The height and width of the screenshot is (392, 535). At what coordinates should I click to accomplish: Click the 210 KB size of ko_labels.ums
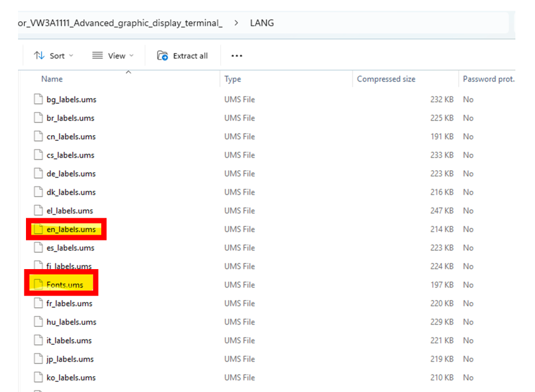pyautogui.click(x=442, y=377)
